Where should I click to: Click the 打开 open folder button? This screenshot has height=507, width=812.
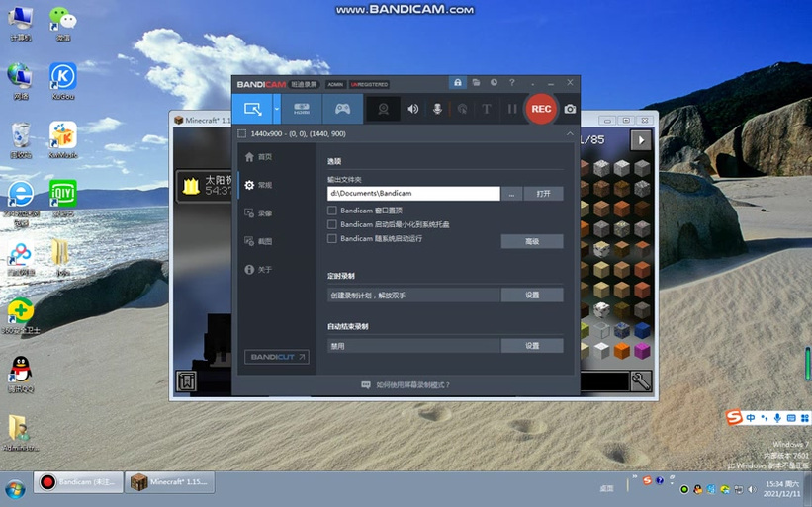543,194
